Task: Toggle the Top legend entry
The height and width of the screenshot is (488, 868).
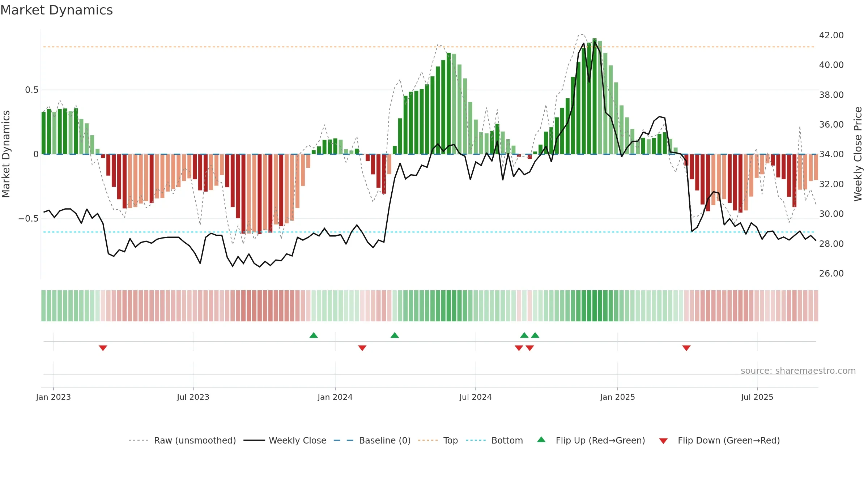Action: click(x=438, y=440)
